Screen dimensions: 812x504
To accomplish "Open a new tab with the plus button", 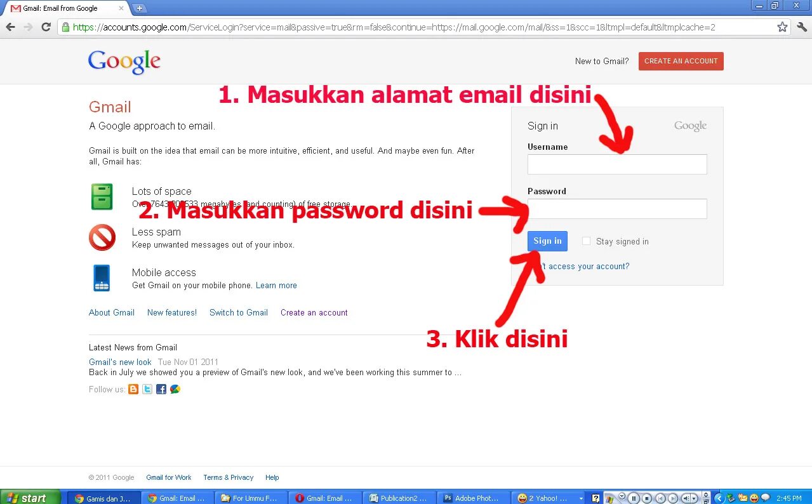I will pos(140,8).
